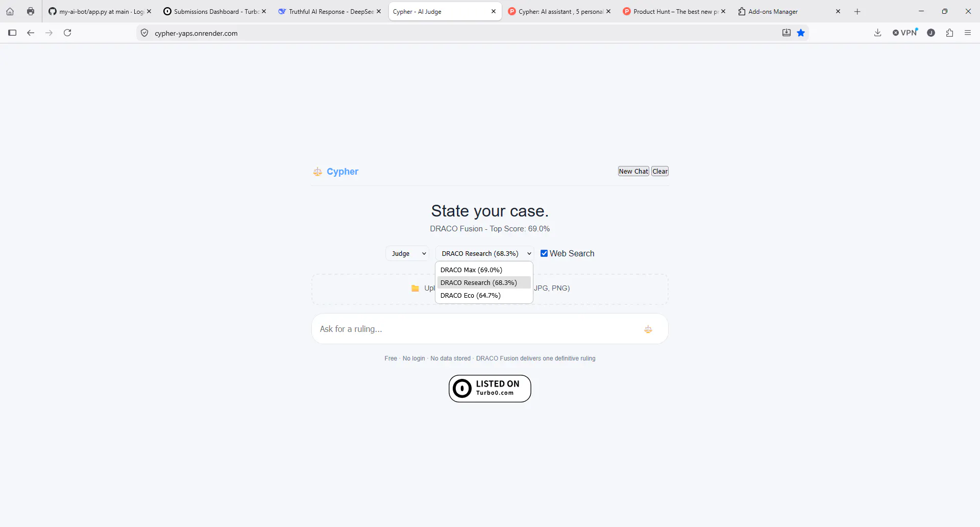Viewport: 980px width, 527px height.
Task: Open the shield site protection icon
Action: coord(144,33)
